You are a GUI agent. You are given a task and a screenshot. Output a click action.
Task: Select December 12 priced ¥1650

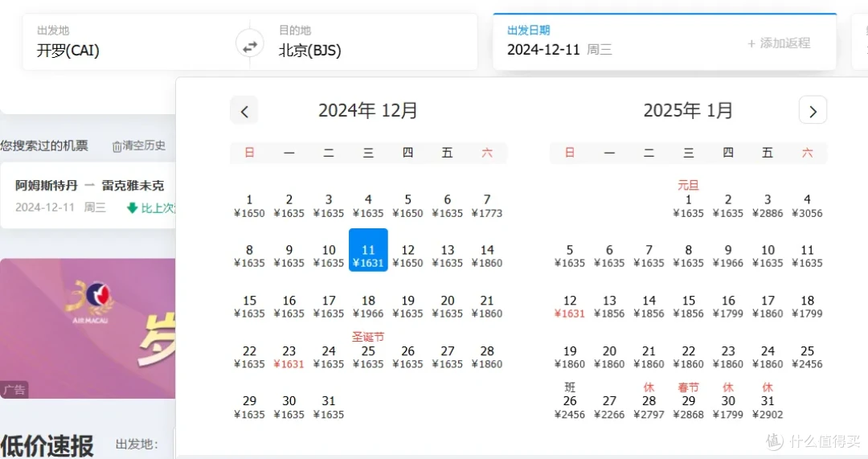[408, 256]
